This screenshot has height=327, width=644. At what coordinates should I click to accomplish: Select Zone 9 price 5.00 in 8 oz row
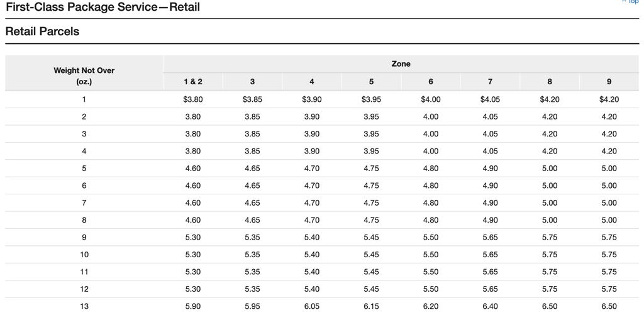point(609,220)
